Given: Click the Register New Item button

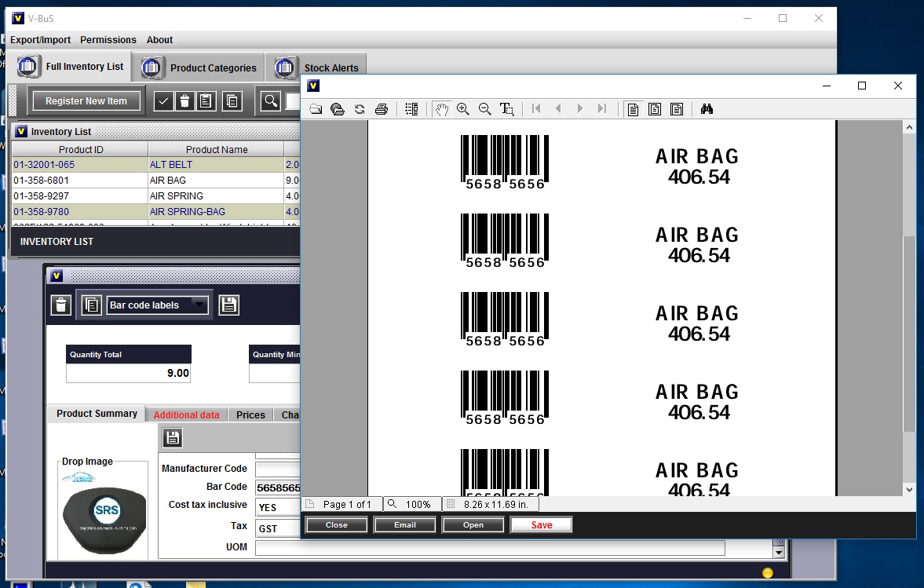Looking at the screenshot, I should 86,100.
